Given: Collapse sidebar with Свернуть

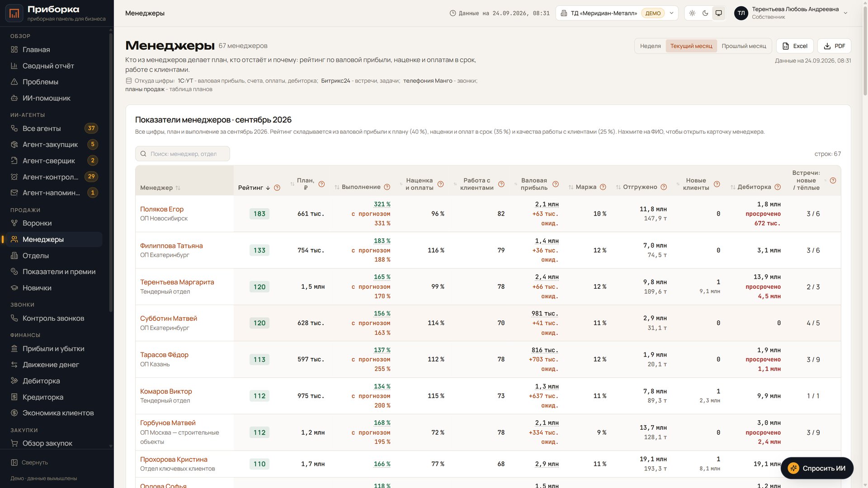Looking at the screenshot, I should 30,463.
